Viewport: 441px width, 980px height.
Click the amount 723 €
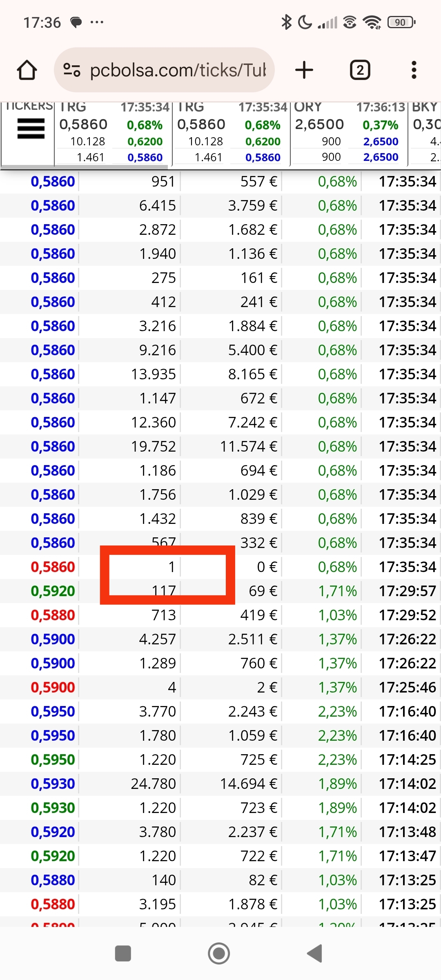[x=259, y=808]
